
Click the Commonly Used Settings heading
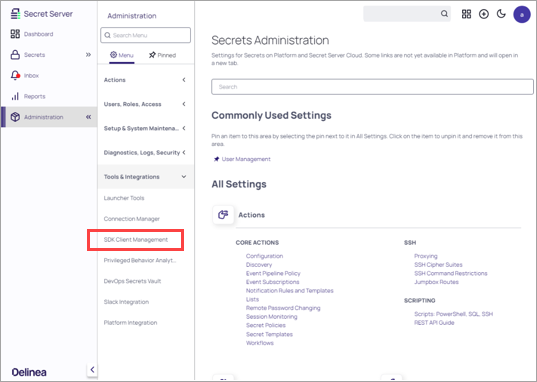click(x=271, y=115)
